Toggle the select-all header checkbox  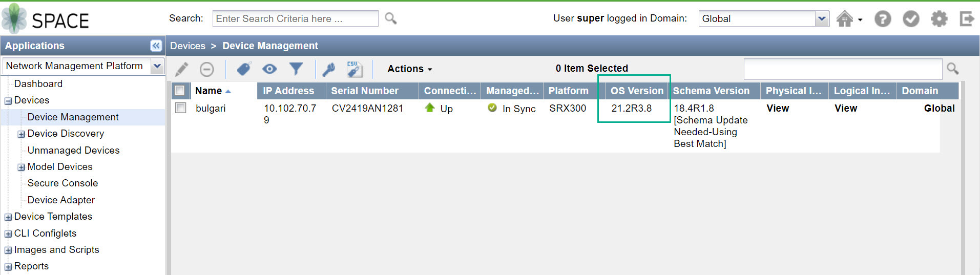tap(180, 91)
